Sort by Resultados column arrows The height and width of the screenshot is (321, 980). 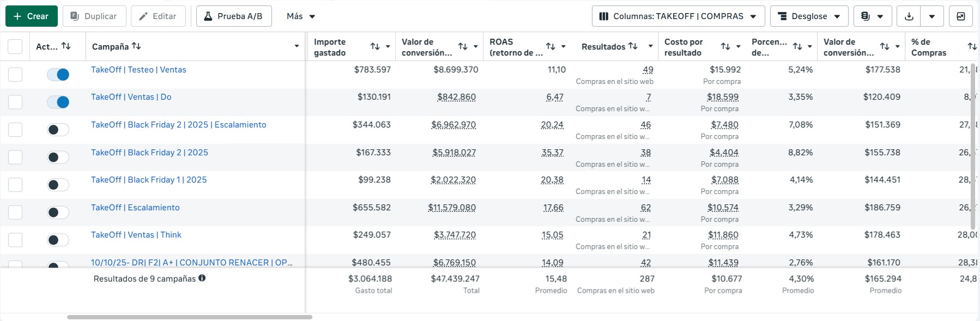click(x=633, y=46)
